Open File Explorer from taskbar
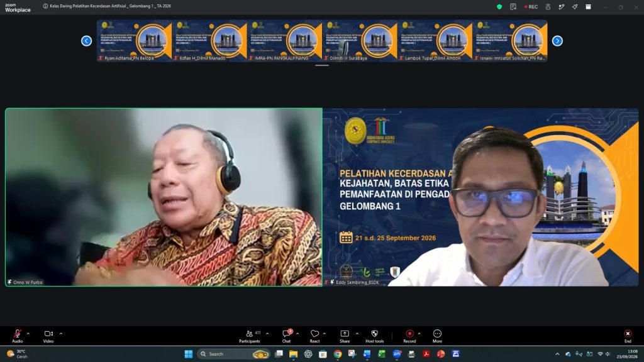The width and height of the screenshot is (644, 362). (x=293, y=354)
